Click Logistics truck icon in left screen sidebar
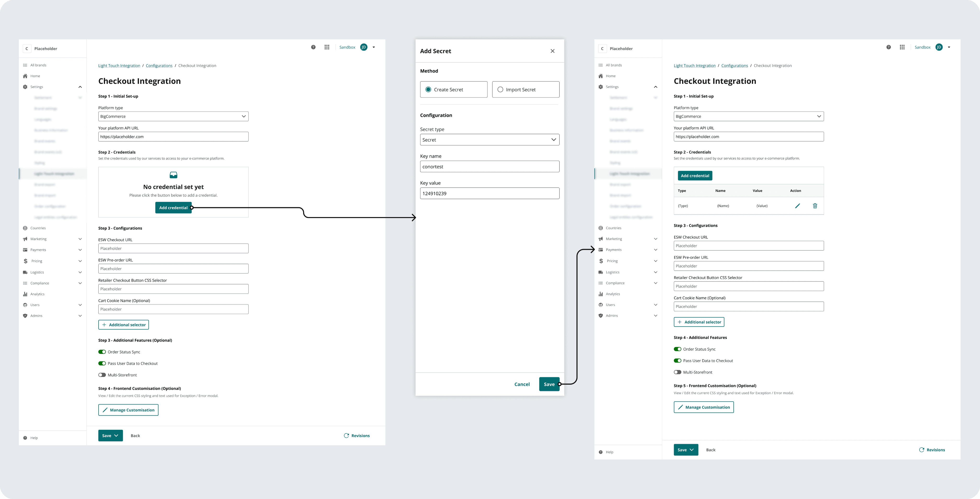This screenshot has width=980, height=499. pyautogui.click(x=25, y=272)
